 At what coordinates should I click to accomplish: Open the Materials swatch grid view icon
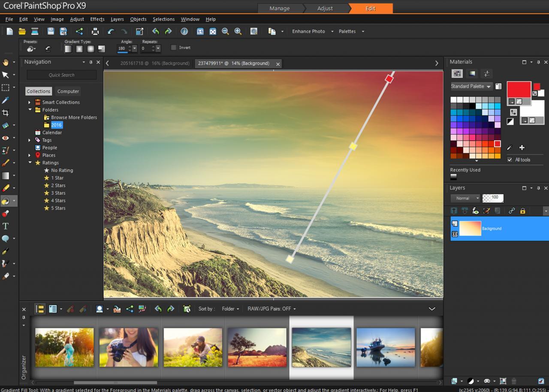point(457,73)
